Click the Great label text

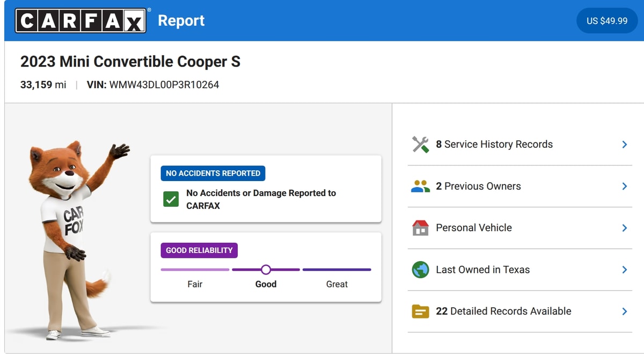coord(337,284)
